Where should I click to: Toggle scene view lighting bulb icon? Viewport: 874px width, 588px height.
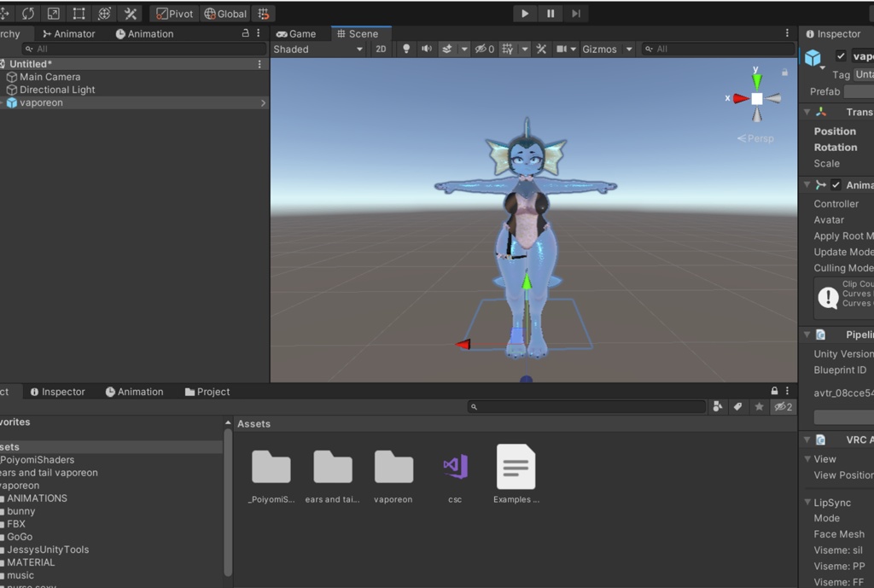405,49
